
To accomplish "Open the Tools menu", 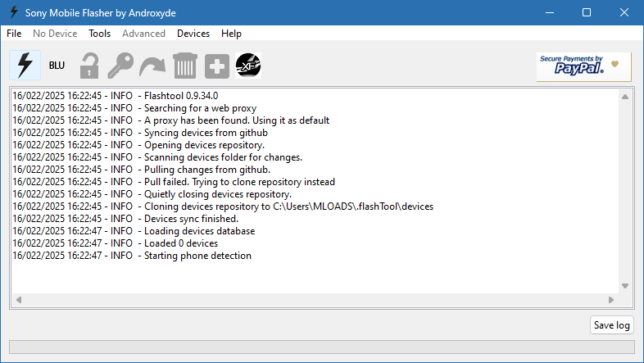I will pos(99,34).
